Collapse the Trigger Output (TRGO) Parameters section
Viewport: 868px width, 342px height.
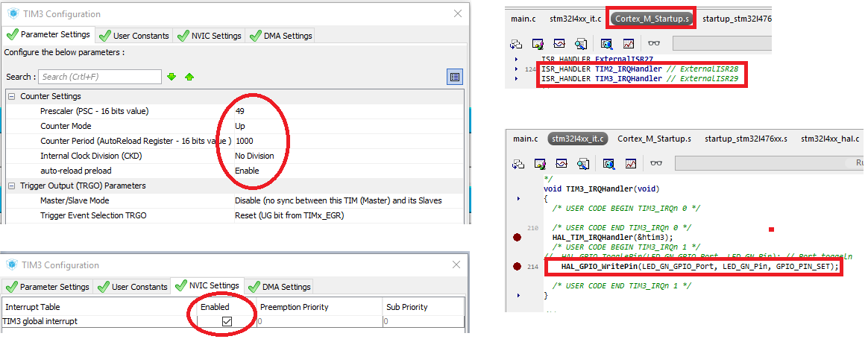tap(11, 186)
